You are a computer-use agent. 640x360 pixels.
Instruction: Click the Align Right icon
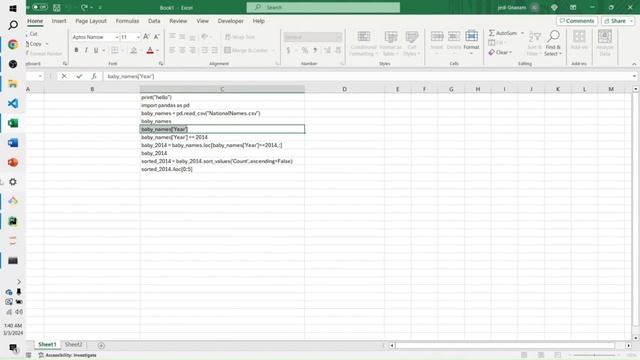pyautogui.click(x=192, y=50)
